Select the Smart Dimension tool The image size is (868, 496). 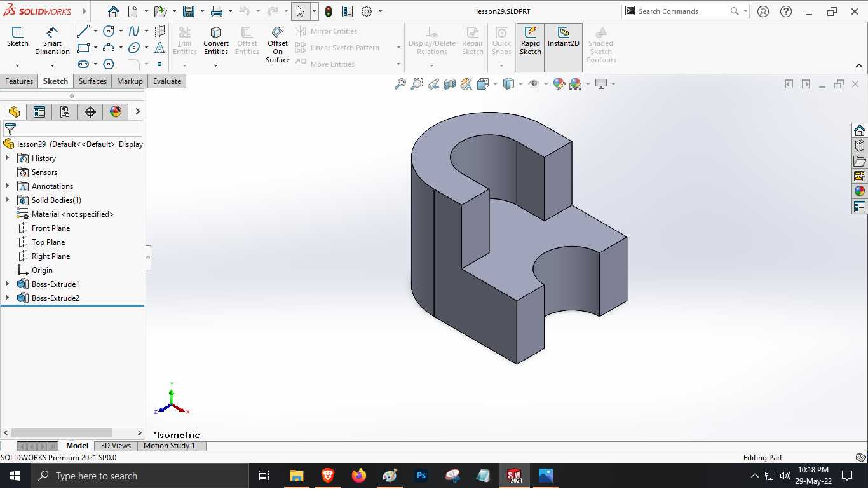(x=52, y=41)
